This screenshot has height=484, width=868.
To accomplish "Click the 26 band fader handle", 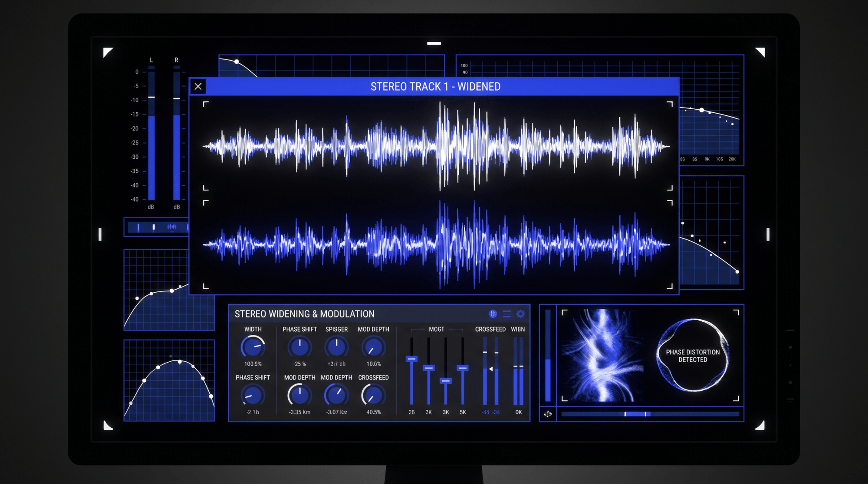I will click(411, 359).
